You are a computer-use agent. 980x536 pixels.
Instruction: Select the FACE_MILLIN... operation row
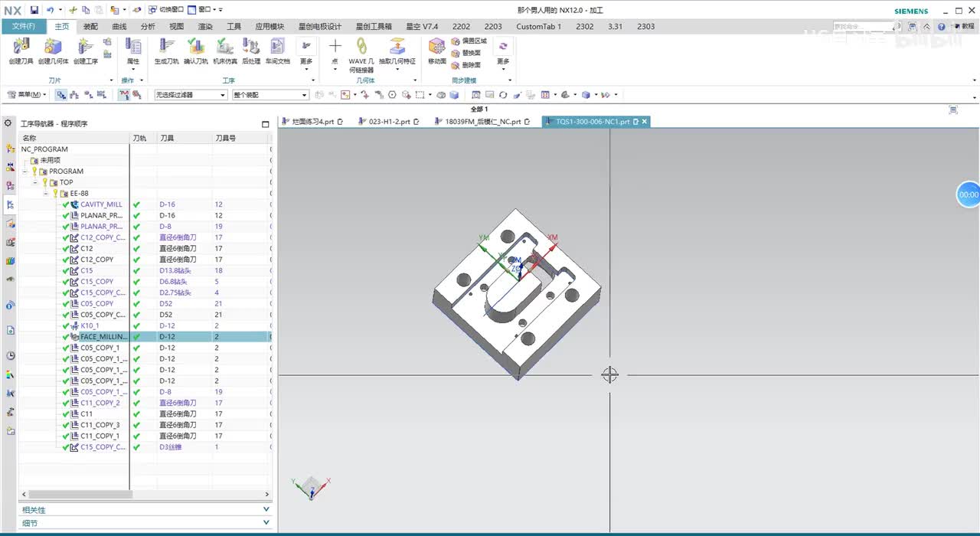point(145,337)
